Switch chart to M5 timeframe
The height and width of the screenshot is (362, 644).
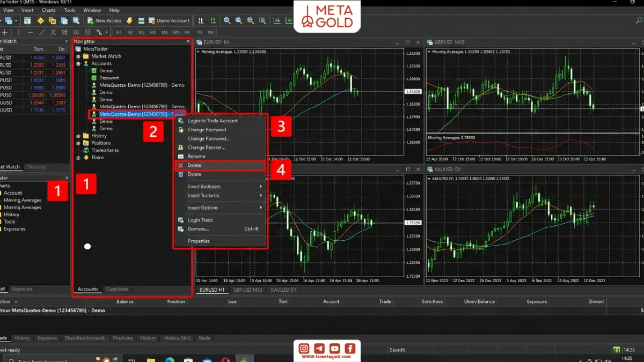(153, 32)
